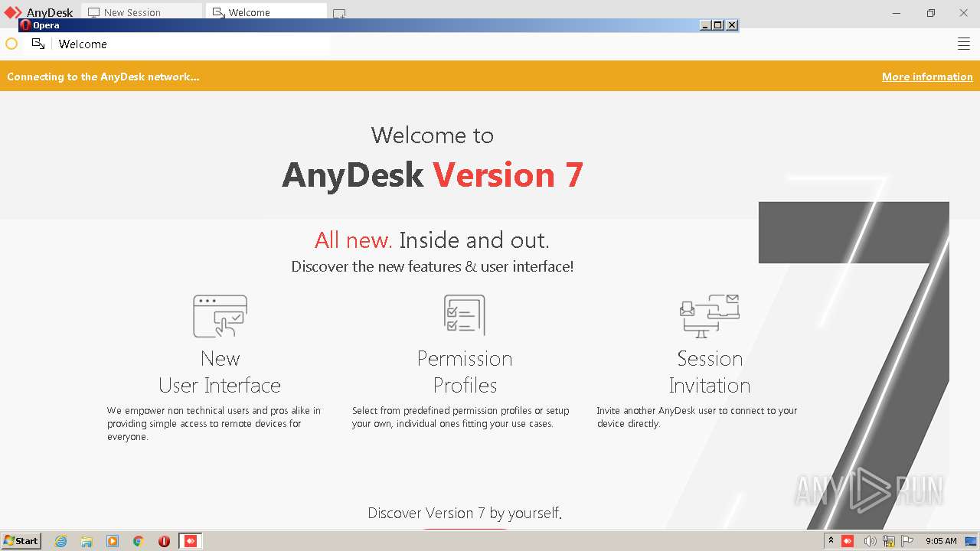Viewport: 980px width, 551px height.
Task: Show hidden system tray icons
Action: pos(831,541)
